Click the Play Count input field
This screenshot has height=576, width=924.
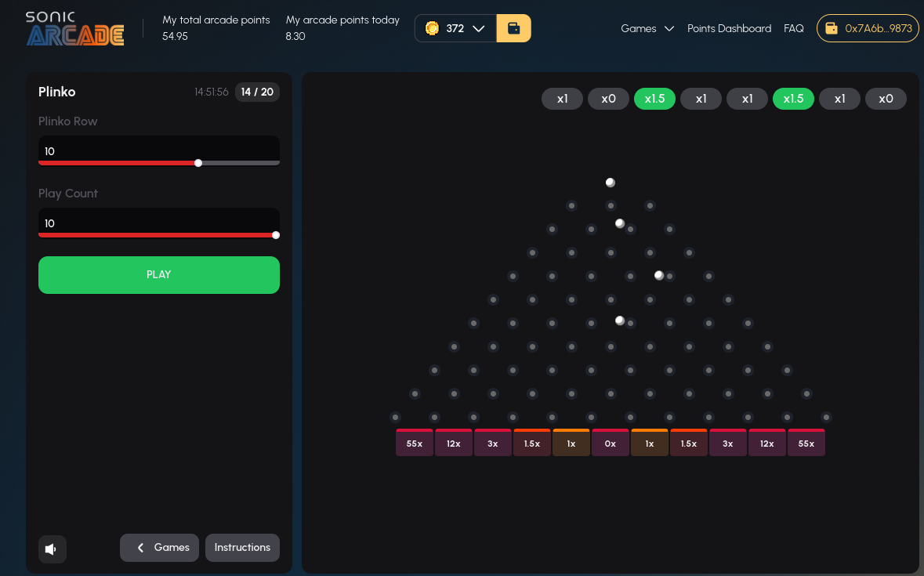tap(159, 222)
